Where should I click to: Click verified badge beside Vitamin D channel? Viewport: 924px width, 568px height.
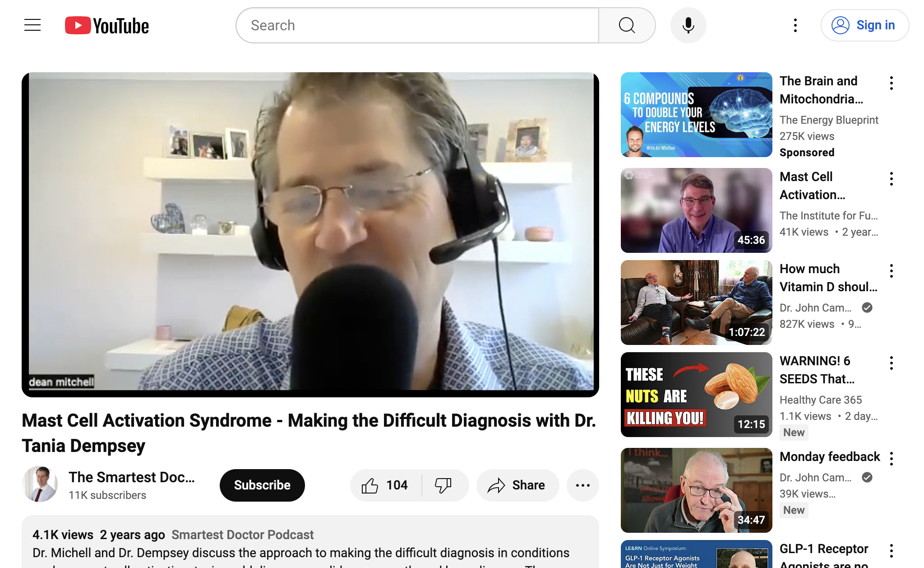(x=867, y=308)
